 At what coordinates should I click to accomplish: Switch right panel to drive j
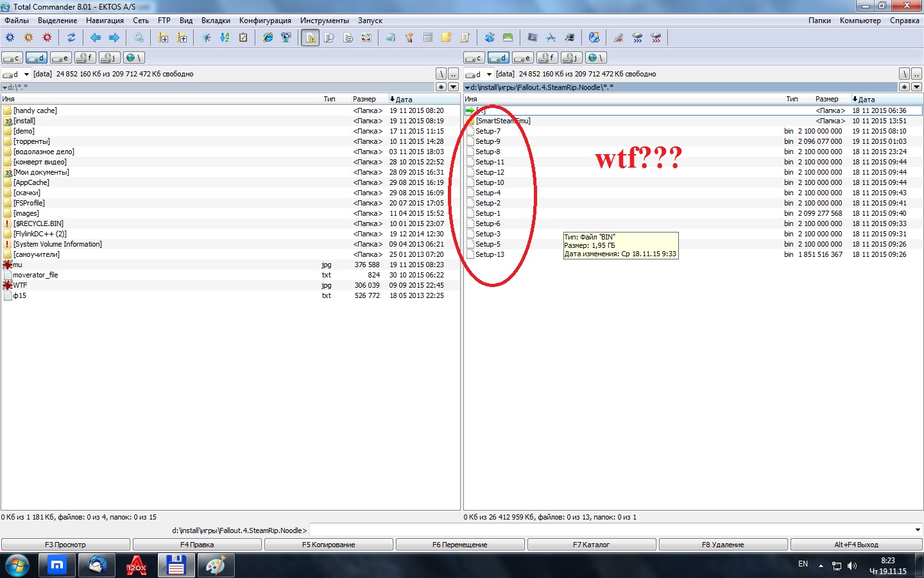pos(572,58)
